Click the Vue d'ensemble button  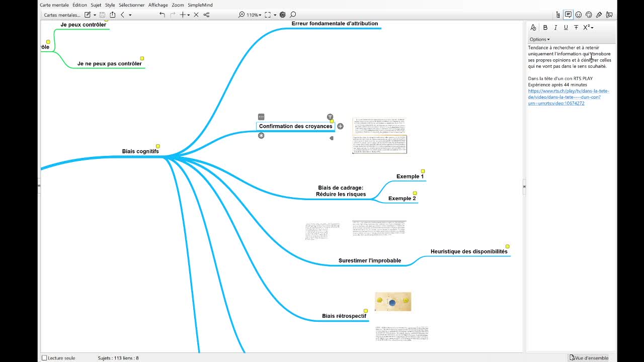click(589, 358)
